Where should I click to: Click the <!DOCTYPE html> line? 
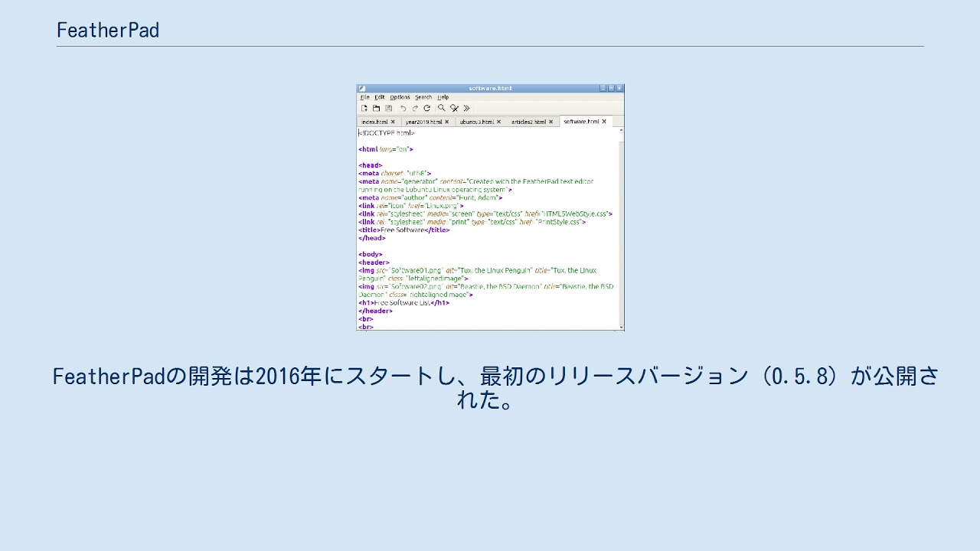click(x=387, y=133)
